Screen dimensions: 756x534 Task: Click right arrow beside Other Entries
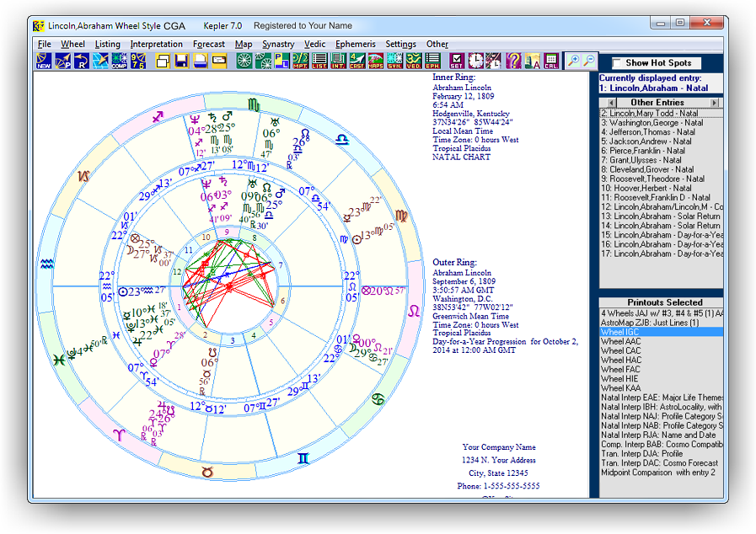point(714,103)
